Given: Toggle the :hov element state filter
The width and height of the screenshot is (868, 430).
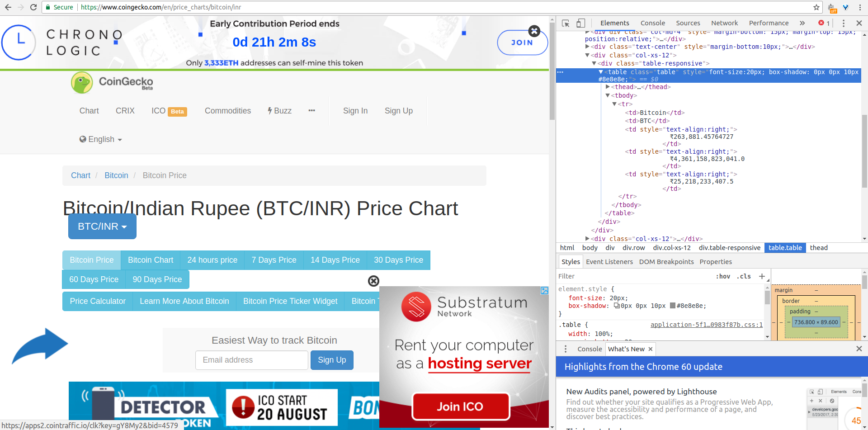Looking at the screenshot, I should 723,276.
